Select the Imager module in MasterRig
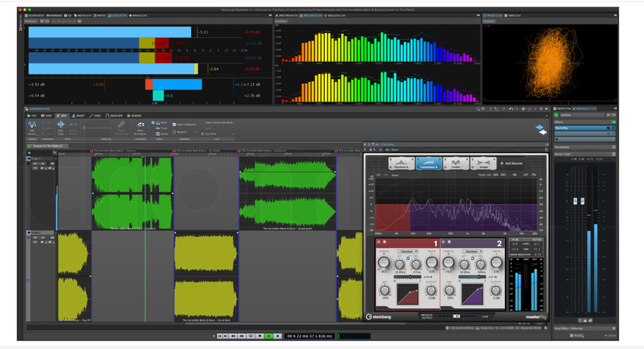 tap(483, 163)
